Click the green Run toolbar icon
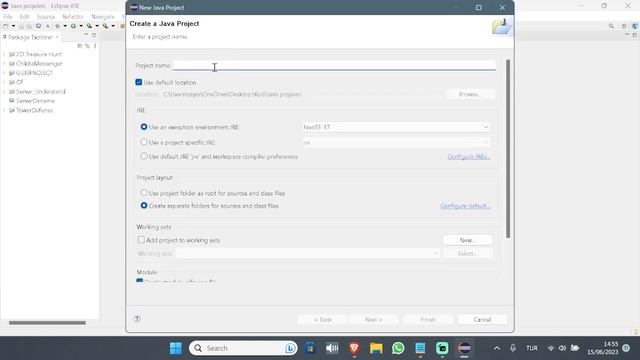 click(73, 26)
